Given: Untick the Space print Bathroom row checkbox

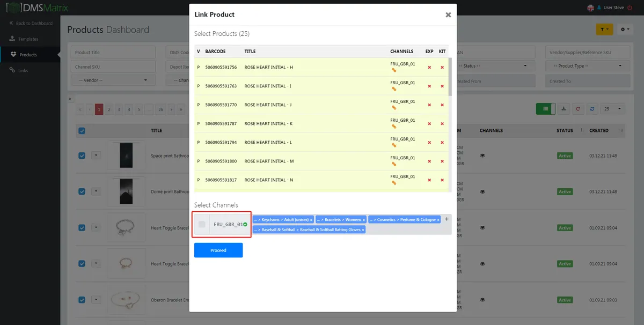Looking at the screenshot, I should 82,156.
